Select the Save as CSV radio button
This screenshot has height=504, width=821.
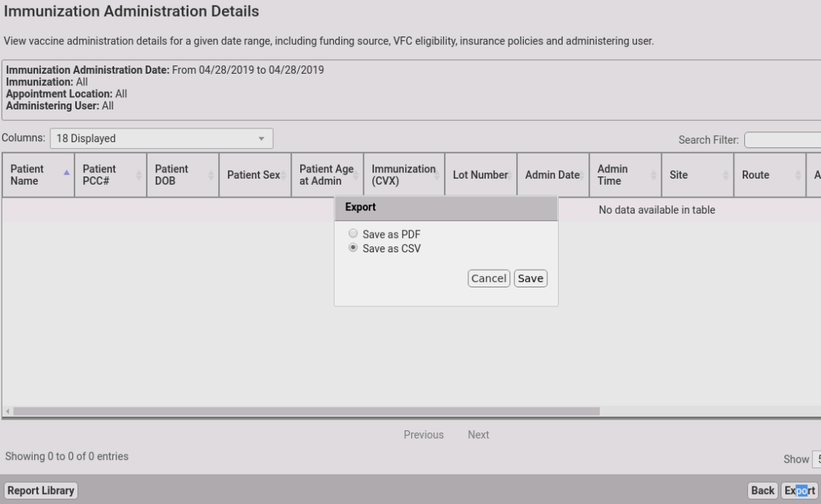[353, 248]
